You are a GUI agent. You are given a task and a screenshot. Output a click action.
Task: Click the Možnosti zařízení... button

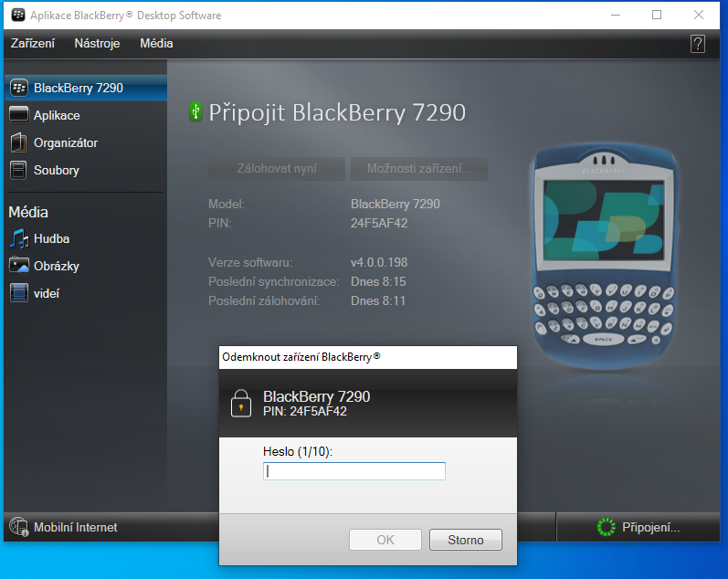tap(418, 168)
